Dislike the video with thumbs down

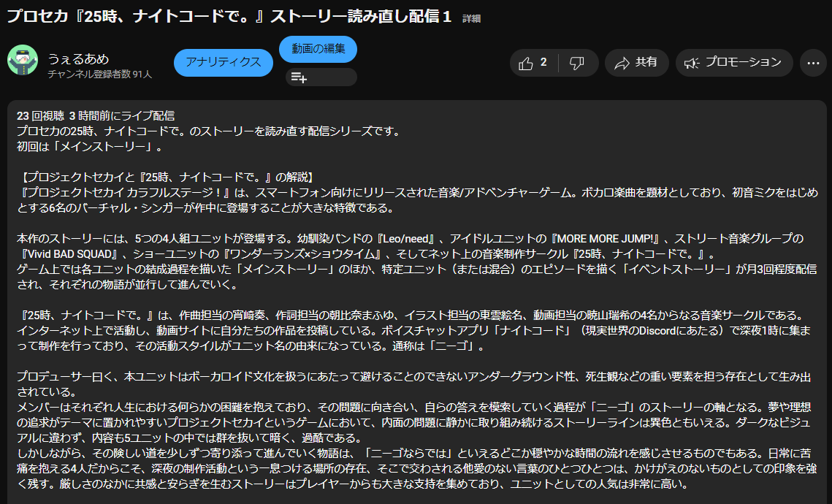point(577,63)
